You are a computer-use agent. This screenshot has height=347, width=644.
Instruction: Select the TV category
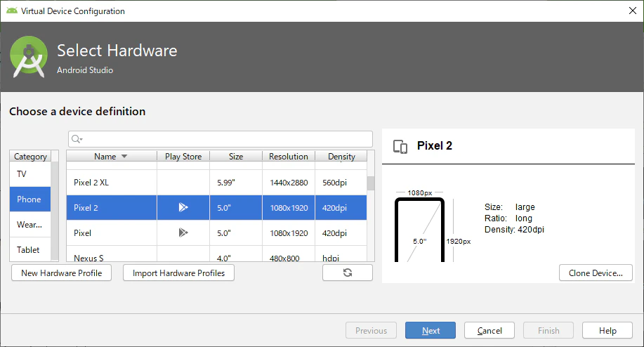coord(30,174)
